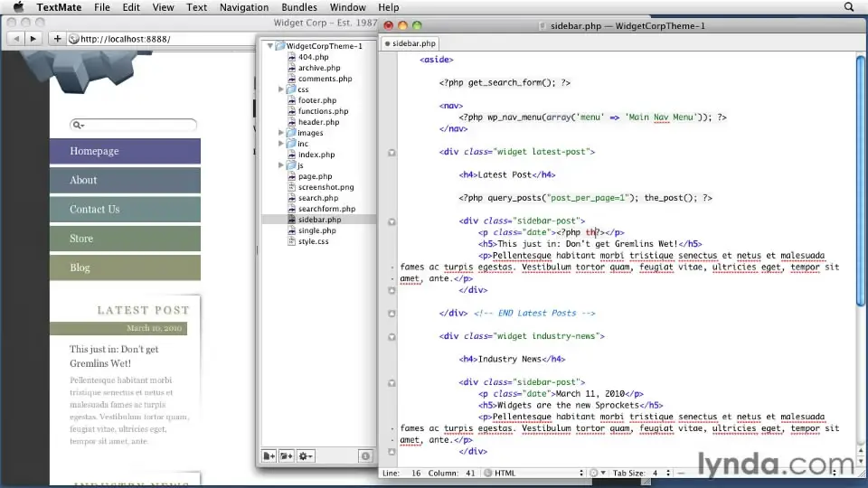Go forward in the browser window
This screenshot has width=868, height=488.
click(x=33, y=39)
